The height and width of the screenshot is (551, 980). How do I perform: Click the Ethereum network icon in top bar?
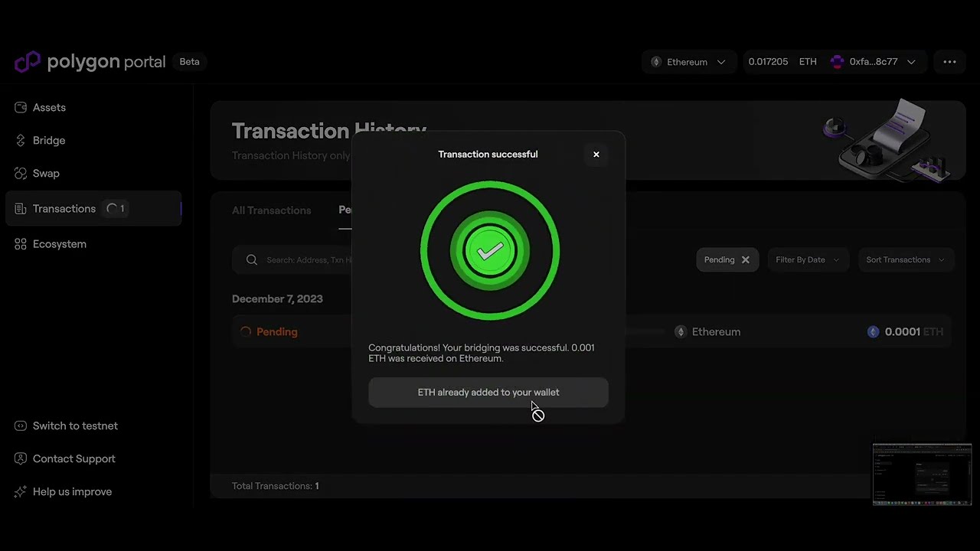click(x=656, y=62)
